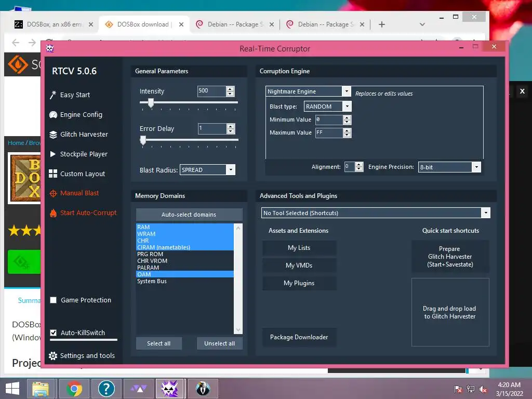Click Chrome forward arrow
Image resolution: width=532 pixels, height=399 pixels.
pos(32,43)
